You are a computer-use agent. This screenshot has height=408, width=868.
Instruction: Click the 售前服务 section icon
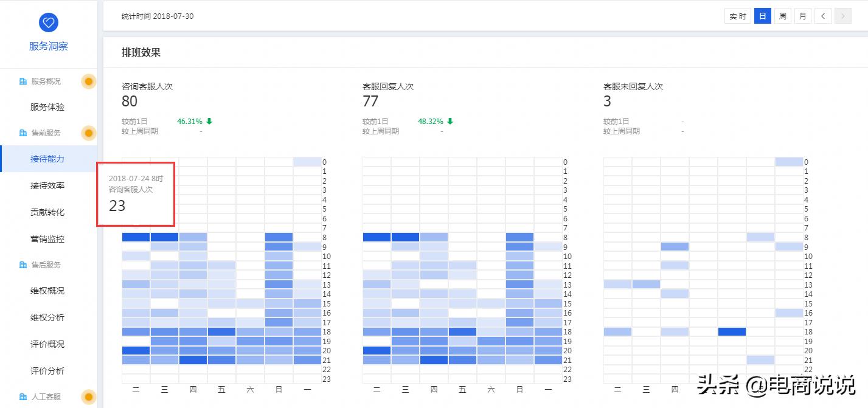click(x=23, y=133)
